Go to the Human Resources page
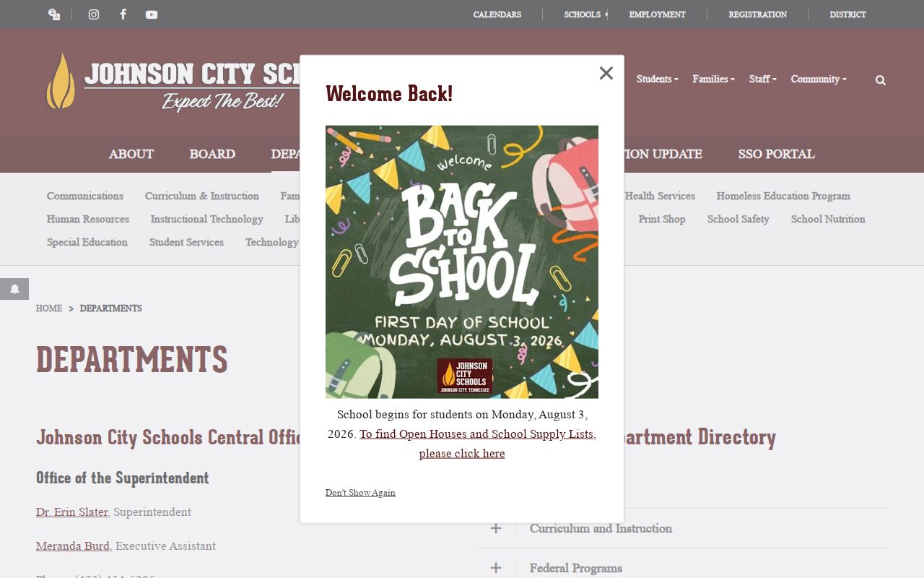Image resolution: width=924 pixels, height=578 pixels. [x=88, y=219]
